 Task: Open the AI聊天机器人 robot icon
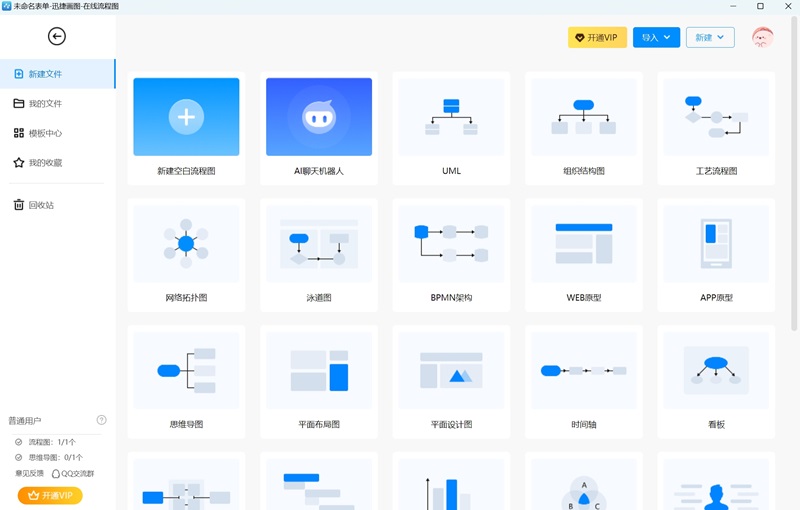point(319,117)
